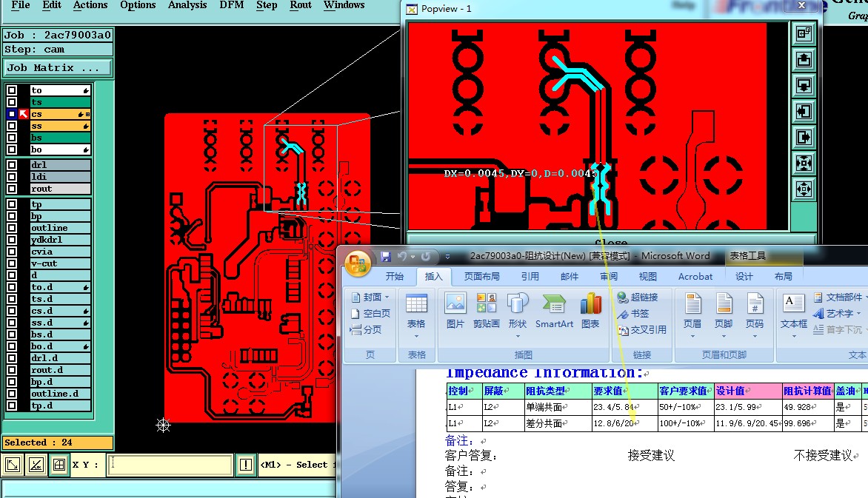This screenshot has height=498, width=868.
Task: Insert a chart (图表)
Action: pos(591,311)
